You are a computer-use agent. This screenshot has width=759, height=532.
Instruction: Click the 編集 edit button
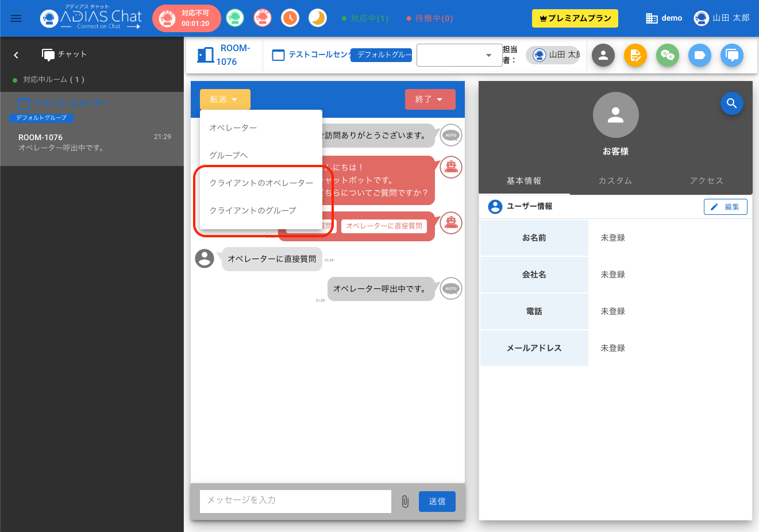[x=725, y=207]
